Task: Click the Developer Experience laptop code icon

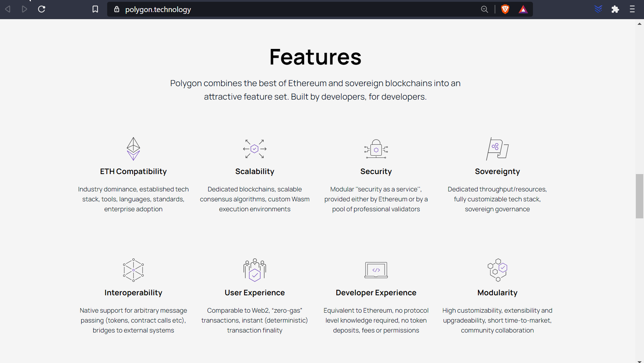Action: coord(376,270)
